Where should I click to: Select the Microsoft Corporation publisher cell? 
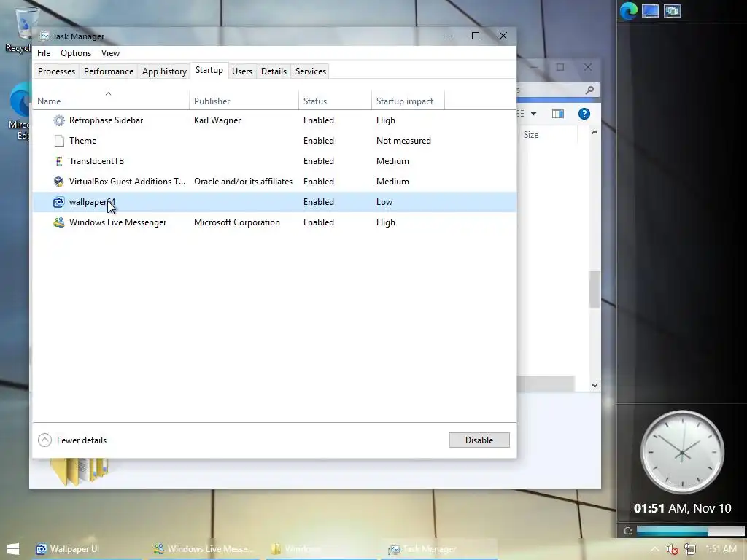(x=237, y=222)
